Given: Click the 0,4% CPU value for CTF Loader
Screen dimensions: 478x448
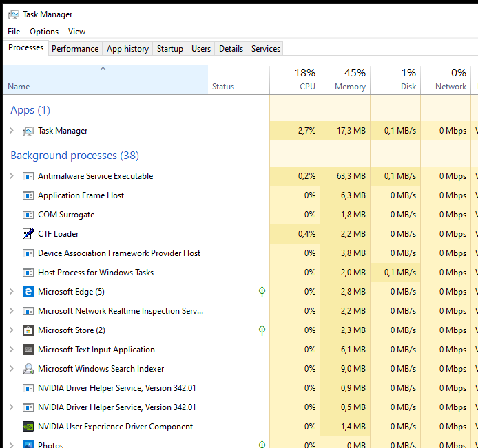Looking at the screenshot, I should click(x=306, y=234).
